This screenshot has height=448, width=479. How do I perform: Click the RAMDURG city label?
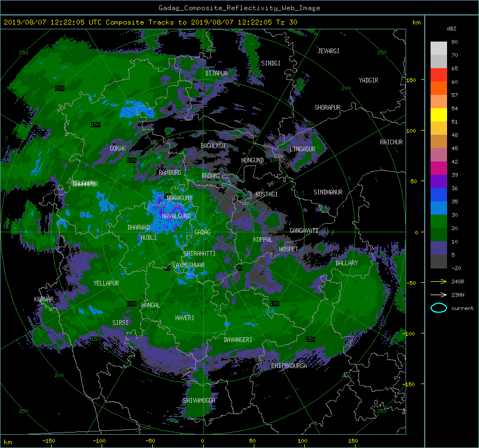point(170,173)
